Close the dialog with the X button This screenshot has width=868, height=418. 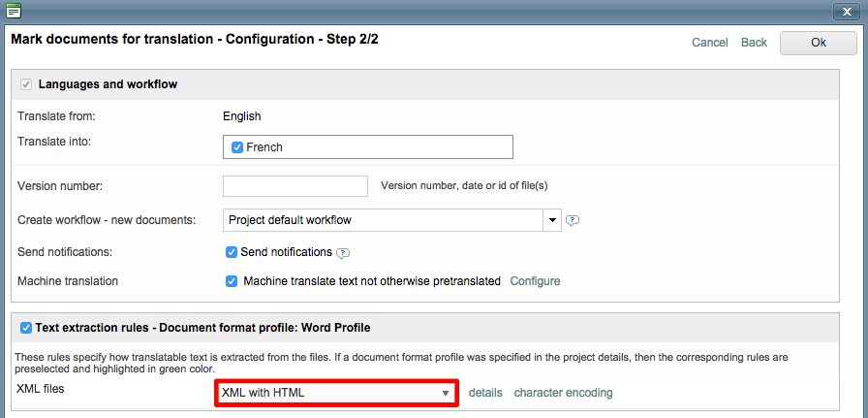click(x=846, y=12)
